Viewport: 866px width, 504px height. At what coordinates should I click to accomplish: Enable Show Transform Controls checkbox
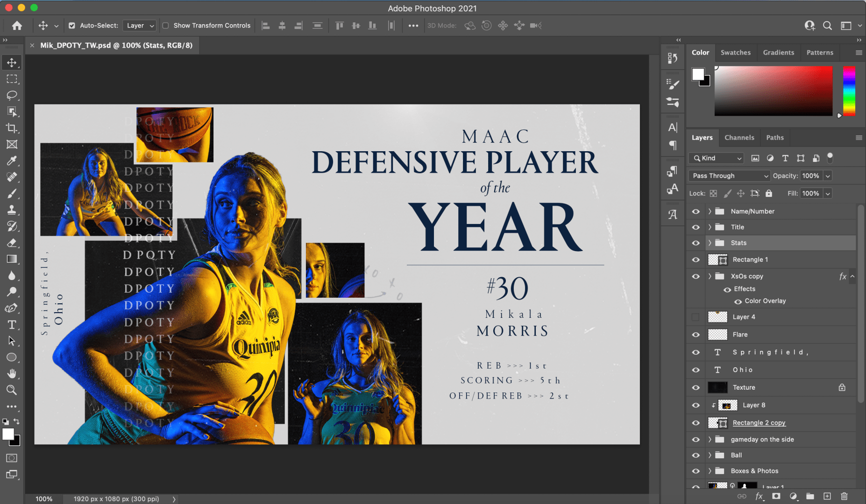point(166,26)
